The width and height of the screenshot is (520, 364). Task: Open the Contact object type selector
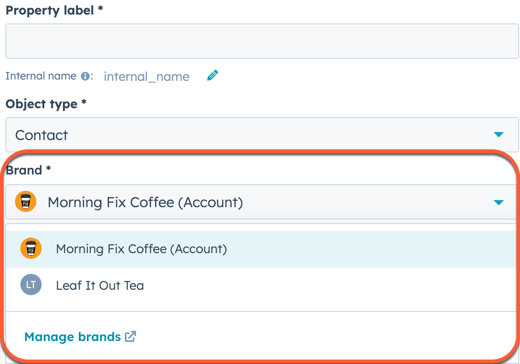(x=262, y=135)
